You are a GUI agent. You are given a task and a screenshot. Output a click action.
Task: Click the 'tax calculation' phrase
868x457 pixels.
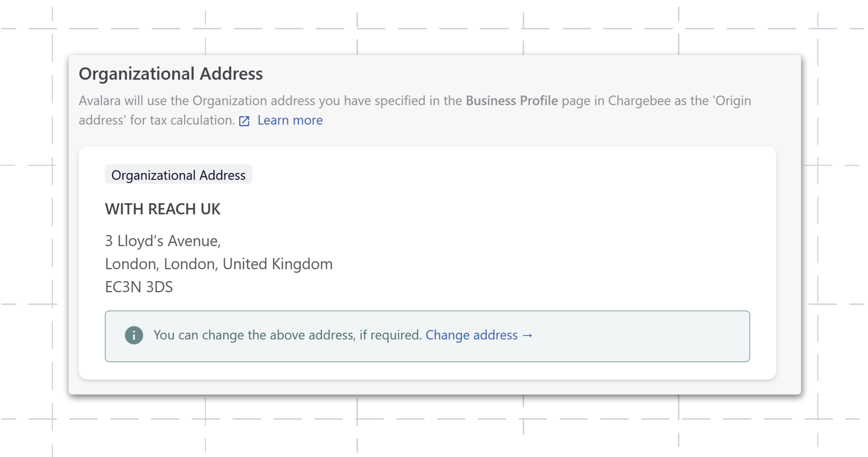click(192, 120)
